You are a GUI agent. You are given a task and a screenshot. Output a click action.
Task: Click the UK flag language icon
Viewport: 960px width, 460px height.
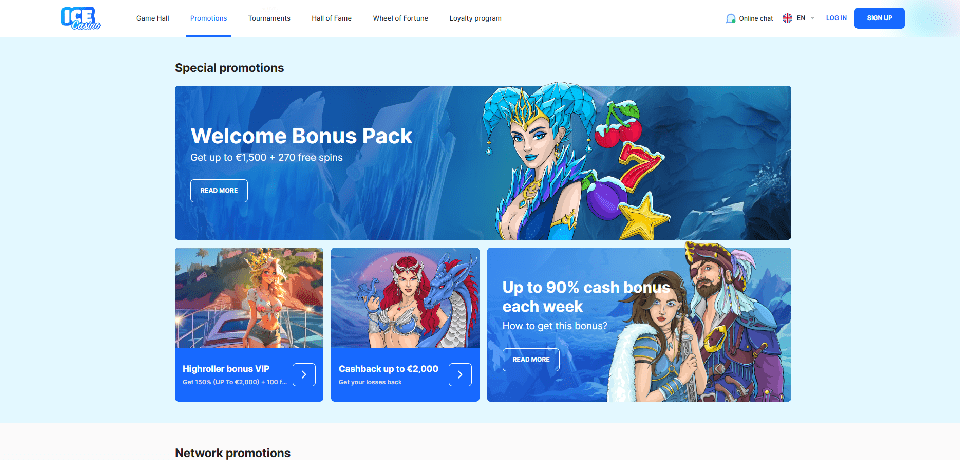pos(787,18)
